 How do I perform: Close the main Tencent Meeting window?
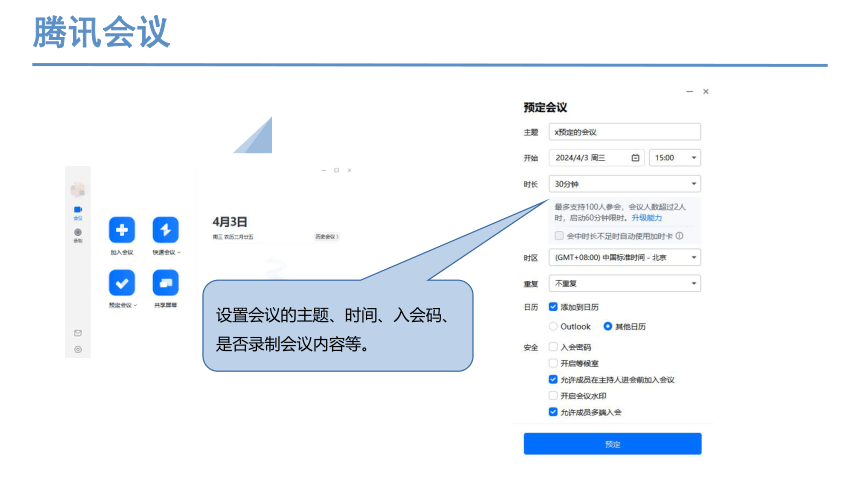pos(349,170)
